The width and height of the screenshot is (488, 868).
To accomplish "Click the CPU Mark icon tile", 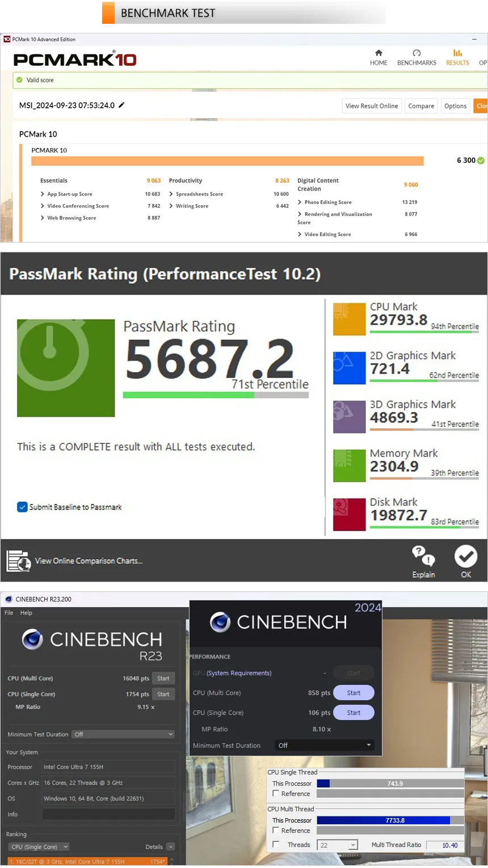I will point(349,319).
